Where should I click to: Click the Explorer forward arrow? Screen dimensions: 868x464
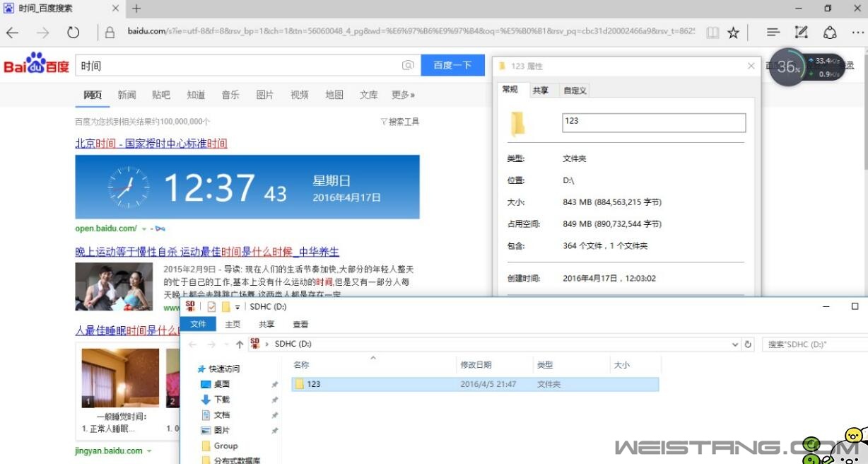point(211,344)
